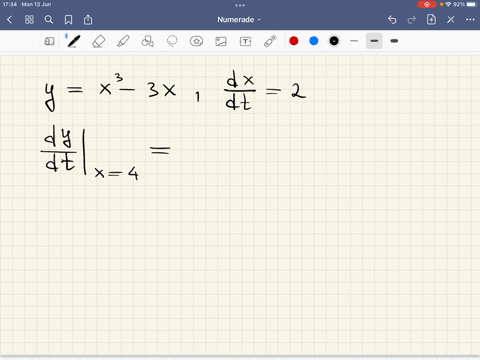The height and width of the screenshot is (360, 480).
Task: Choose the red pen color
Action: (294, 41)
